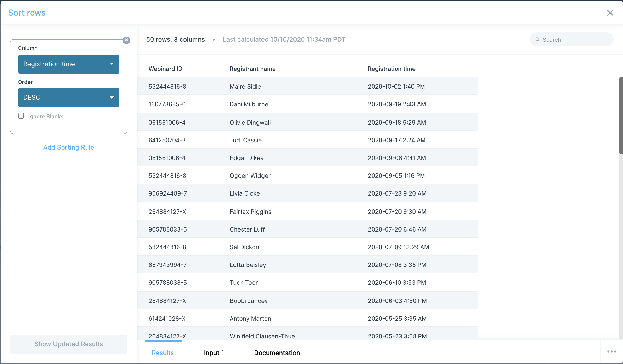The image size is (623, 364).
Task: Click time 2020-06-03 4:50 PM
Action: (397, 301)
